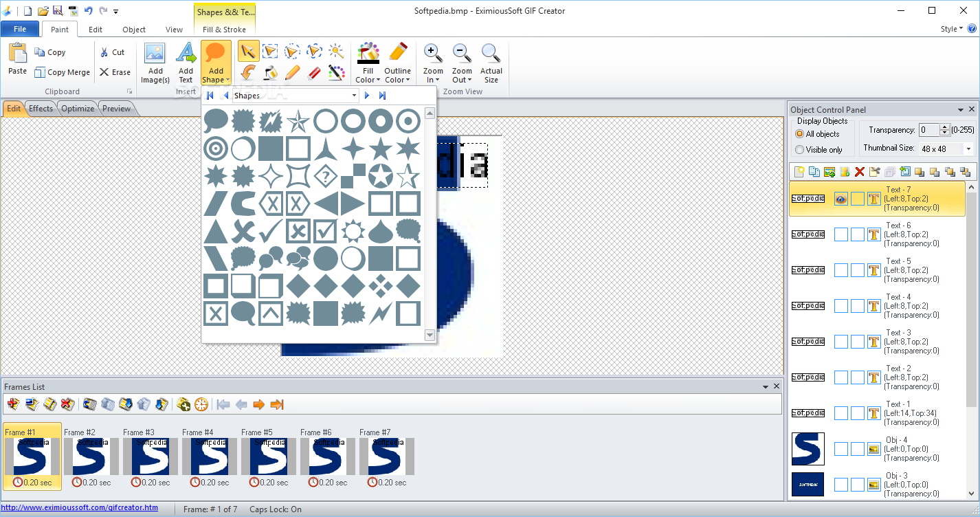The image size is (980, 517).
Task: Select the question mark diamond shape
Action: [325, 176]
